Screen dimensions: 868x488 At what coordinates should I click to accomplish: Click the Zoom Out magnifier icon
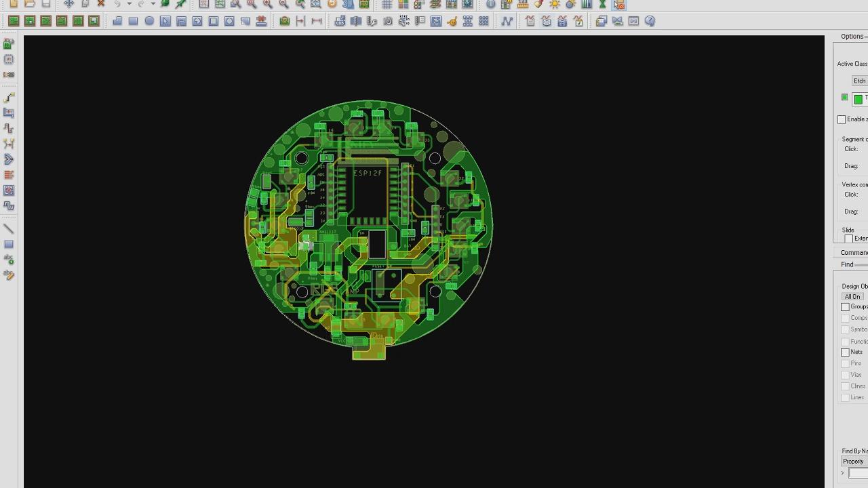pos(283,3)
